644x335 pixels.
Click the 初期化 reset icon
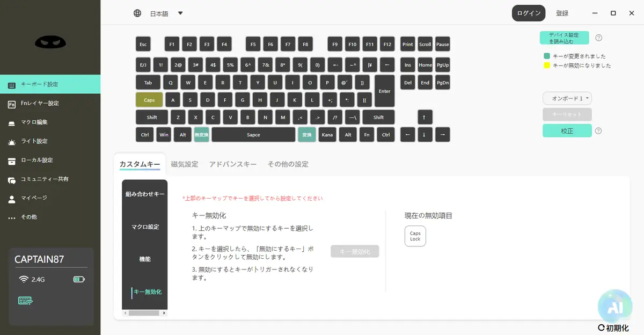coord(601,327)
